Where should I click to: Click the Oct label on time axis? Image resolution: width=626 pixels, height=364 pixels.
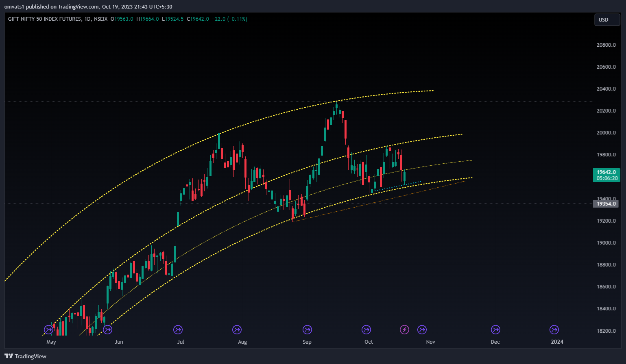point(369,342)
